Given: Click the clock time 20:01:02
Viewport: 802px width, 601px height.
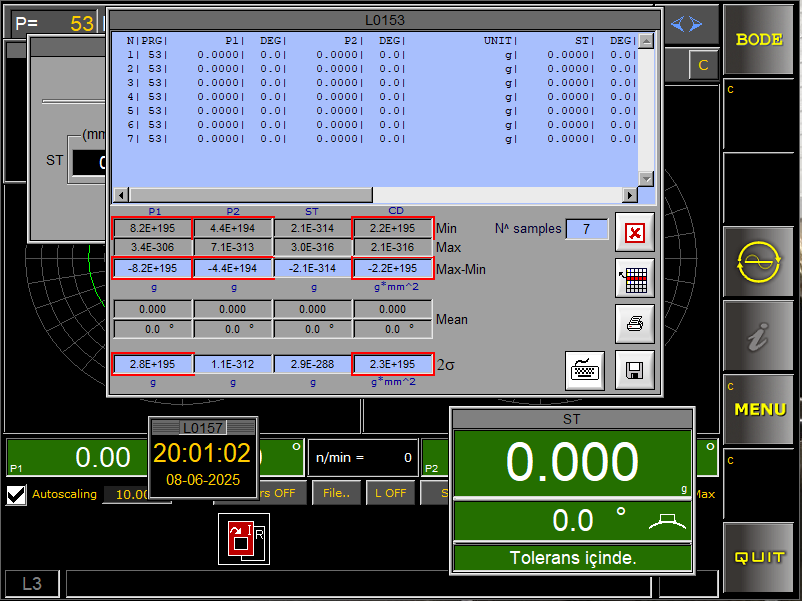Looking at the screenshot, I should click(202, 453).
